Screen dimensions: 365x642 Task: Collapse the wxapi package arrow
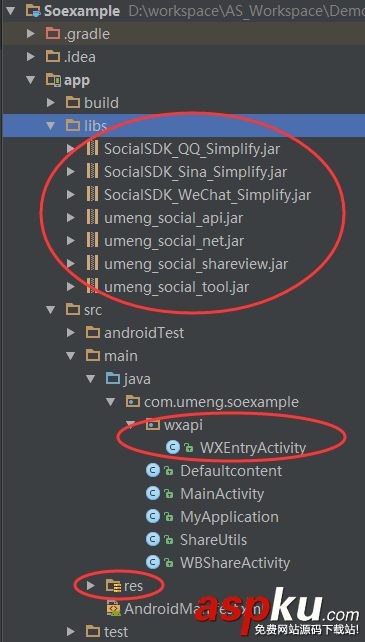tap(131, 425)
